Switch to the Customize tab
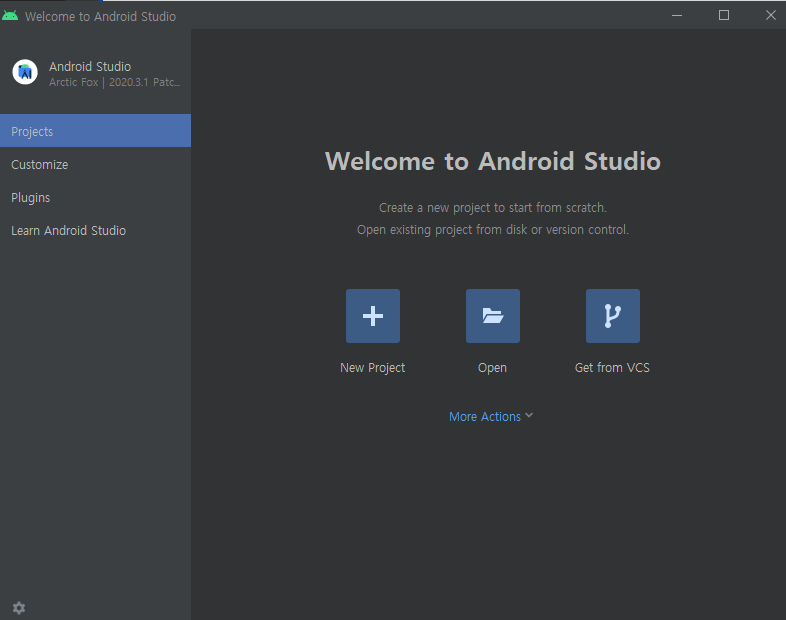This screenshot has width=786, height=620. [95, 164]
